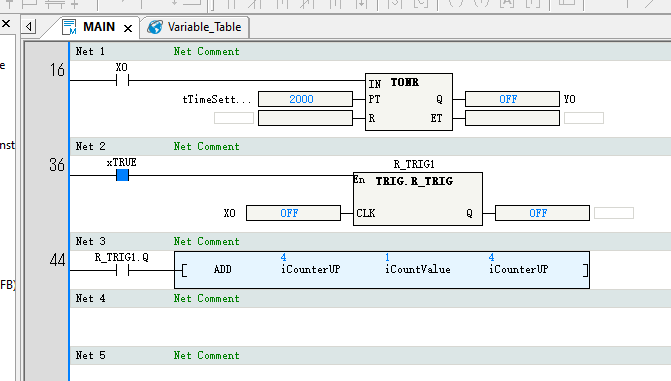Close the MAIN tab
Viewport: 671px width, 381px height.
point(128,29)
